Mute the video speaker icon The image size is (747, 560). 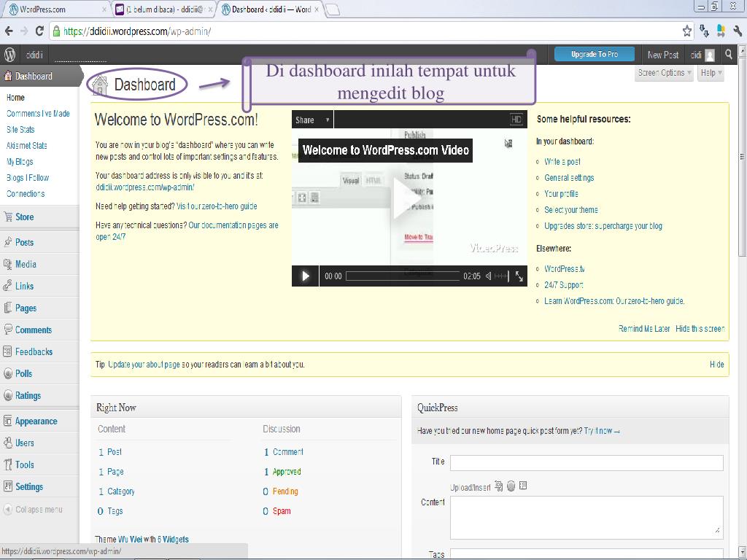tap(488, 276)
